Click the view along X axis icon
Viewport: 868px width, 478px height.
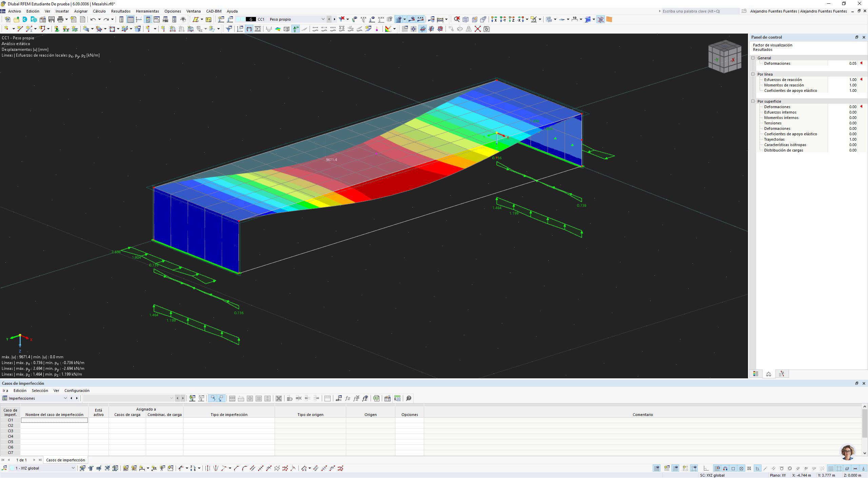[x=494, y=19]
